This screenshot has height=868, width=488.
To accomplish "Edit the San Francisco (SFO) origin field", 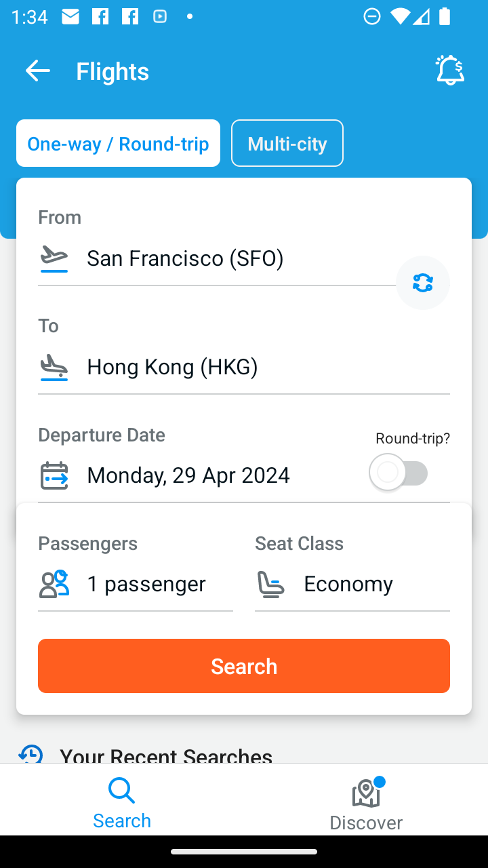I will click(x=217, y=258).
